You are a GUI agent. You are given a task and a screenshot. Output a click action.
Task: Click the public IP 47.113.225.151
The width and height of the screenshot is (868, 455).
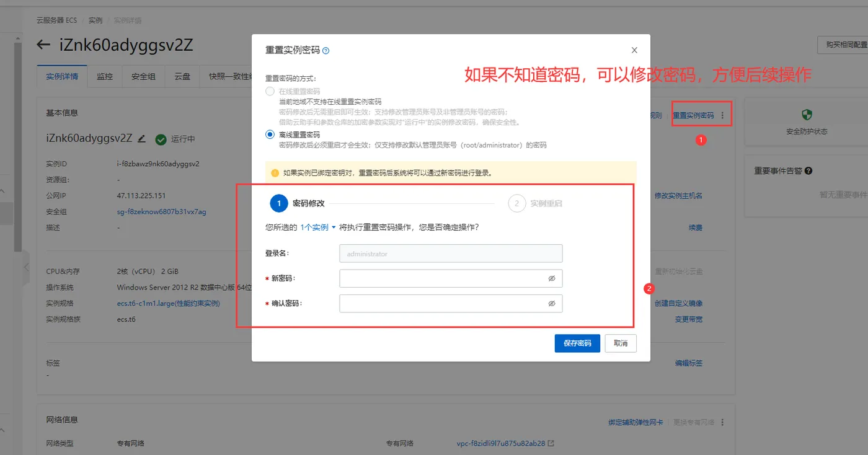(141, 196)
